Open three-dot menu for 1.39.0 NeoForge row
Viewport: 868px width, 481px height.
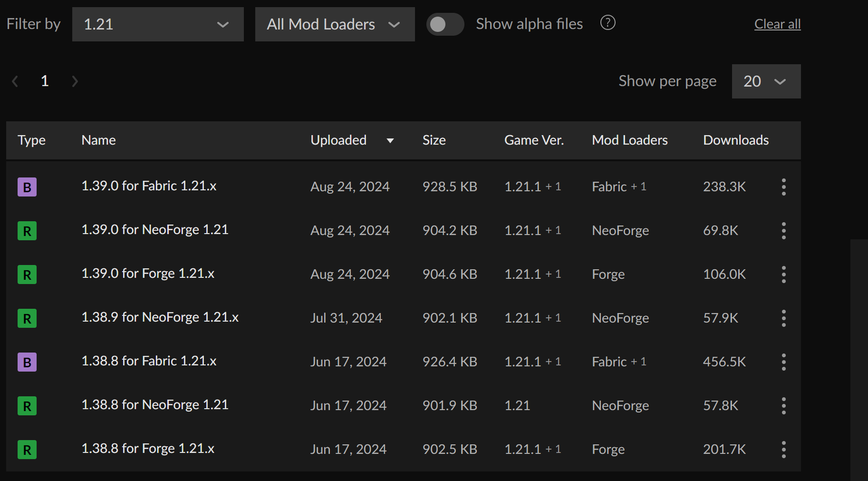[783, 231]
